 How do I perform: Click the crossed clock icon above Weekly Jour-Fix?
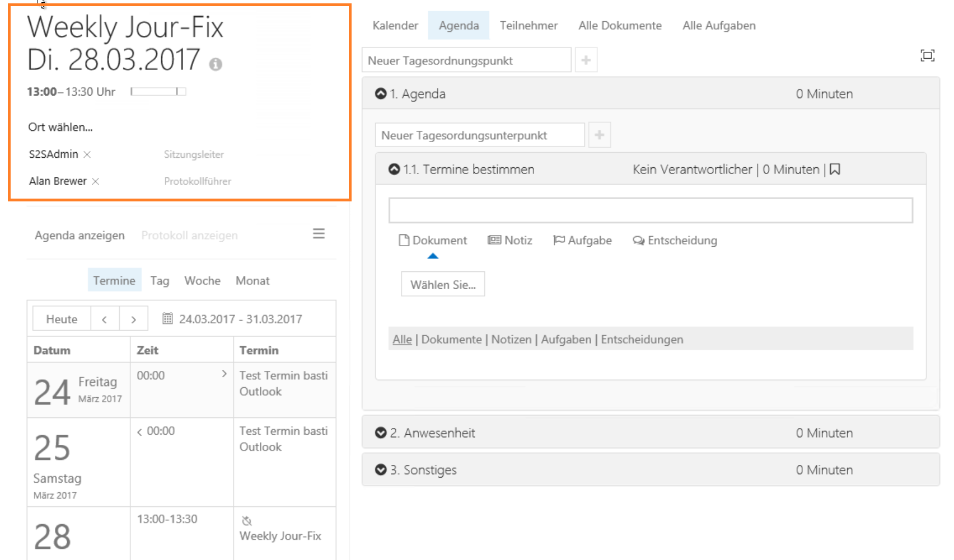[247, 521]
